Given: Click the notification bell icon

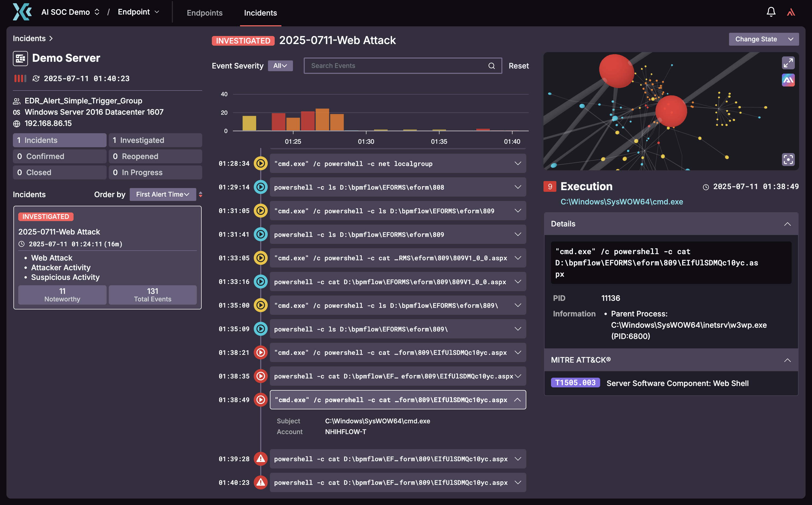Looking at the screenshot, I should [x=771, y=12].
